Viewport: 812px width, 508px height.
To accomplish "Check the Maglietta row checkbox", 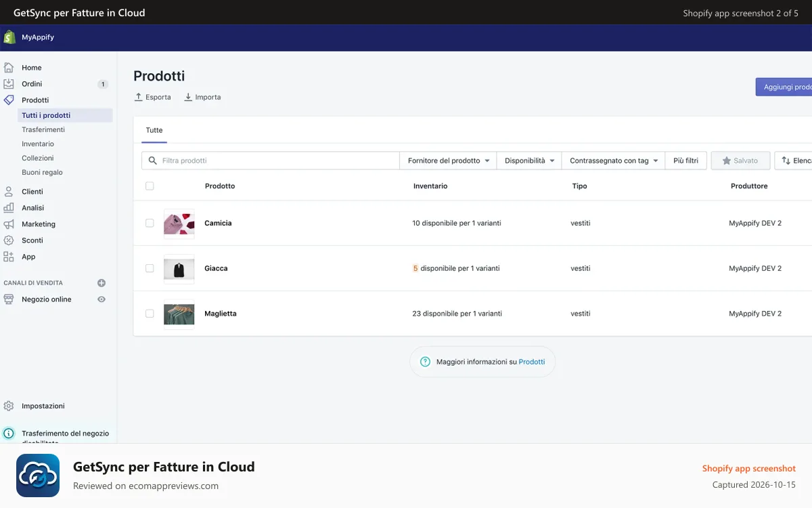I will 150,314.
